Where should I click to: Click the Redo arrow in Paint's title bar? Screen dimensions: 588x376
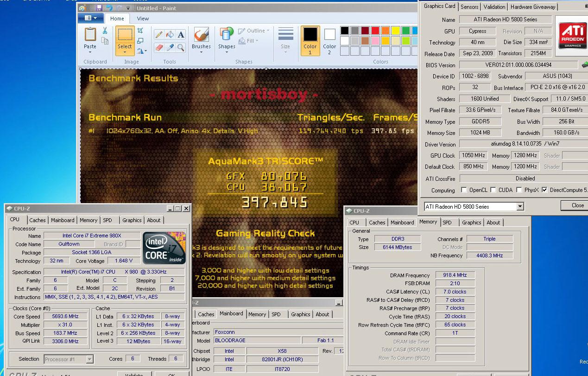(x=120, y=8)
